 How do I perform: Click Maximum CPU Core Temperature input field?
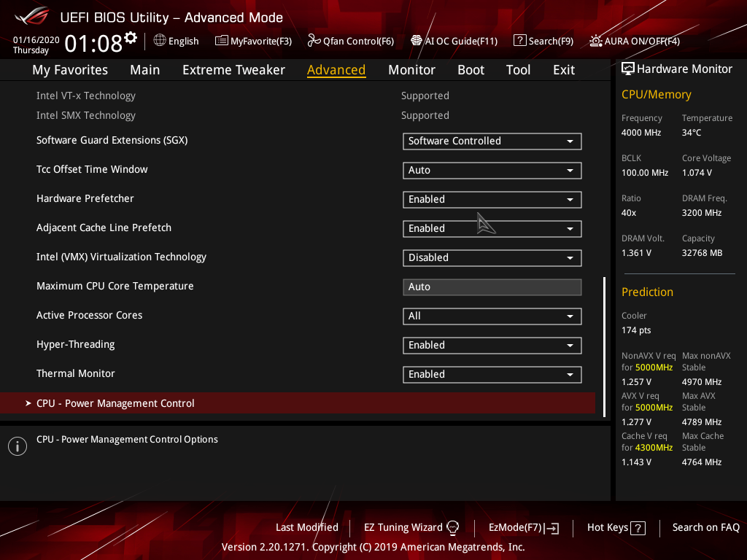click(492, 287)
